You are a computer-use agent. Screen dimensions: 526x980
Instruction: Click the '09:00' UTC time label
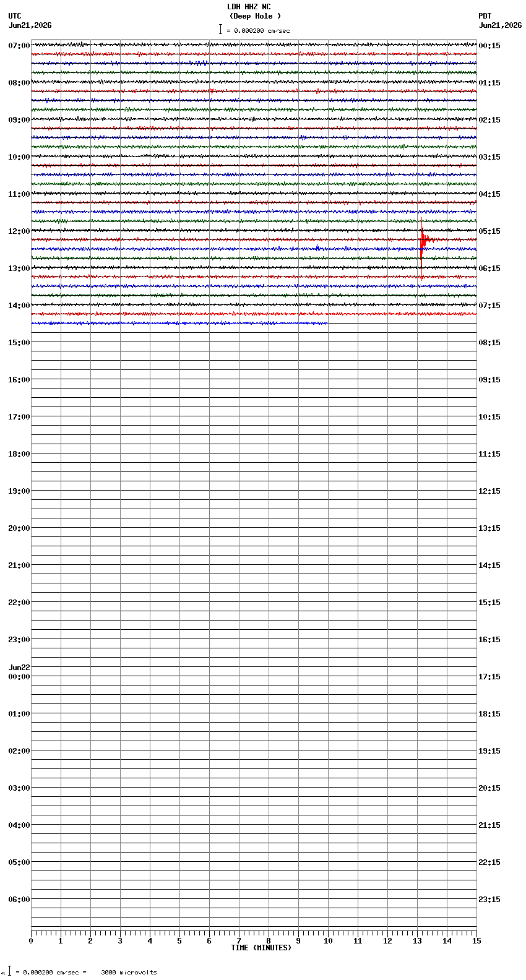point(19,120)
